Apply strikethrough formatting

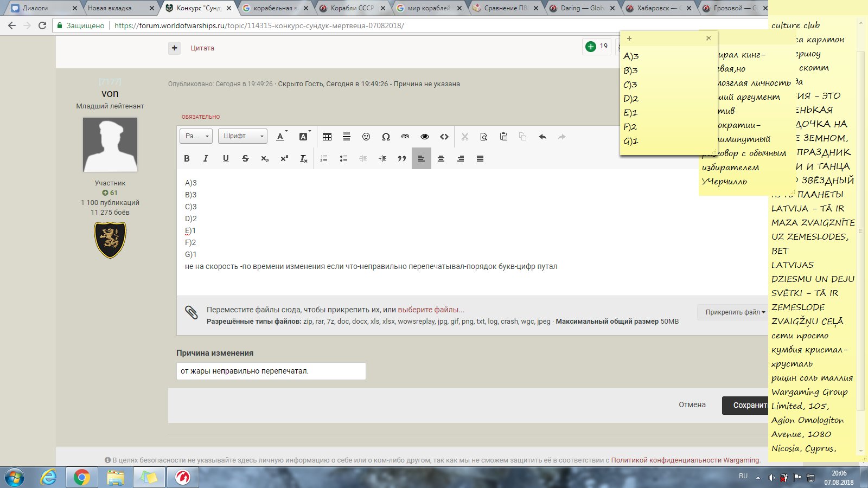pos(245,158)
